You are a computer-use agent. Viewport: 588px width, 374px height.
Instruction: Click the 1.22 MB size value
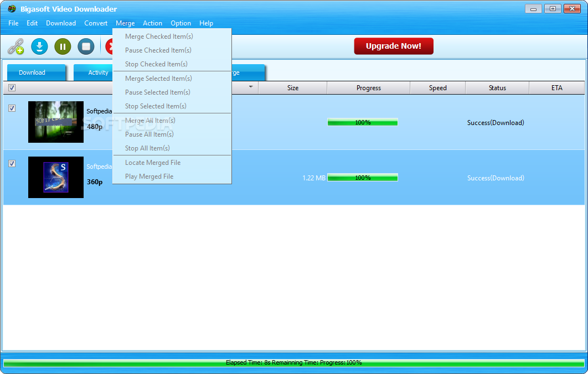click(314, 178)
